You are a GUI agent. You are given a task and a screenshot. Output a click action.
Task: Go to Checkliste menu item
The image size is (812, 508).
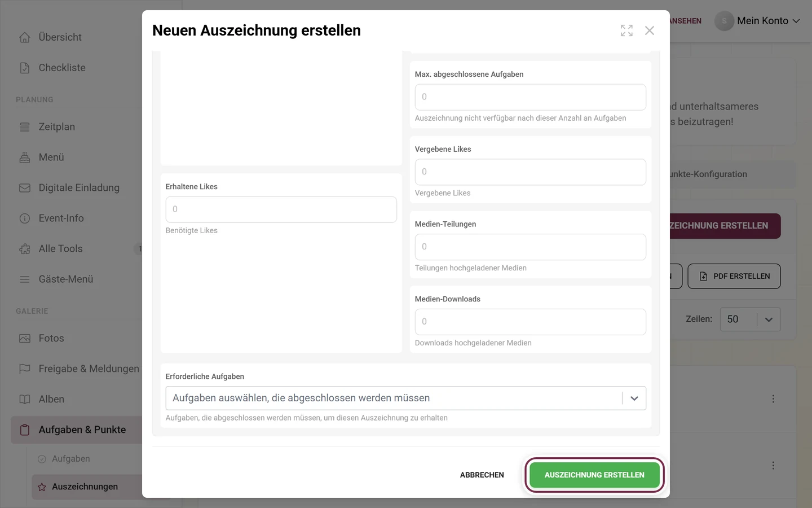coord(62,68)
